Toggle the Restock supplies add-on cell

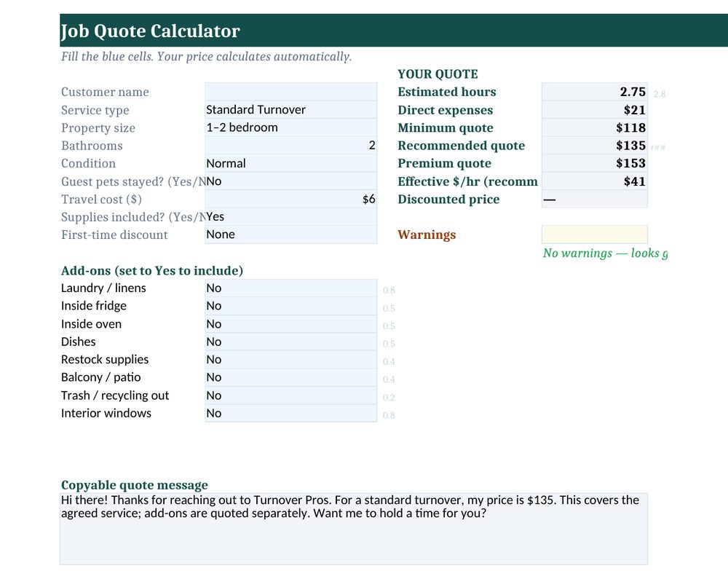click(290, 359)
